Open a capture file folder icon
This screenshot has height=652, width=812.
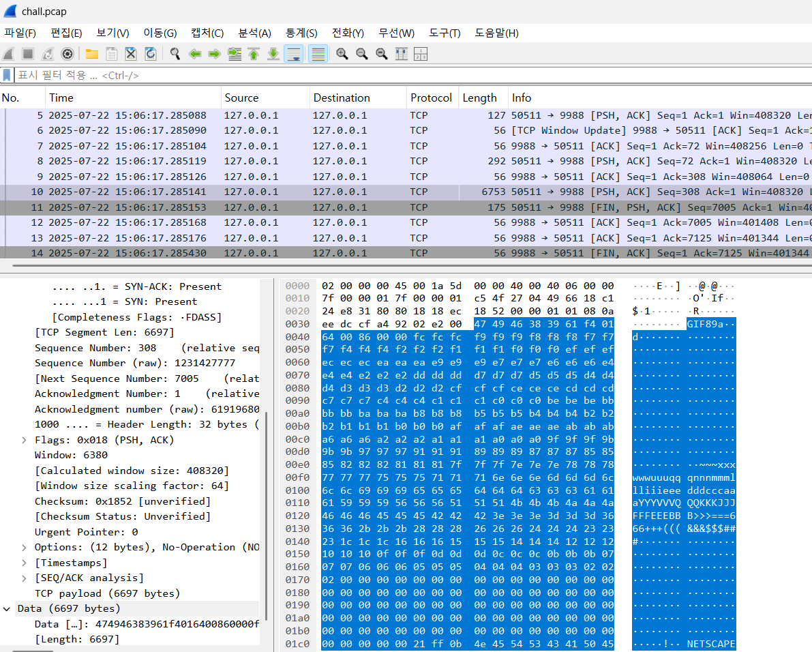pyautogui.click(x=92, y=54)
